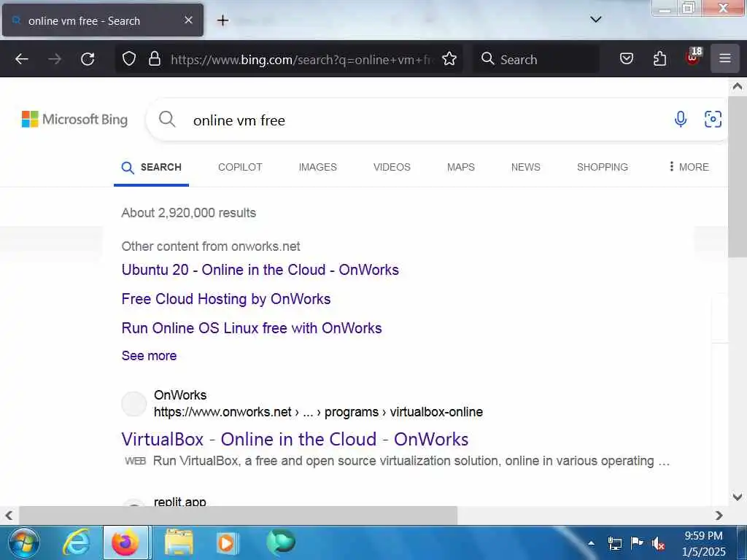
Task: Open Windows Media Player from taskbar
Action: [x=227, y=542]
